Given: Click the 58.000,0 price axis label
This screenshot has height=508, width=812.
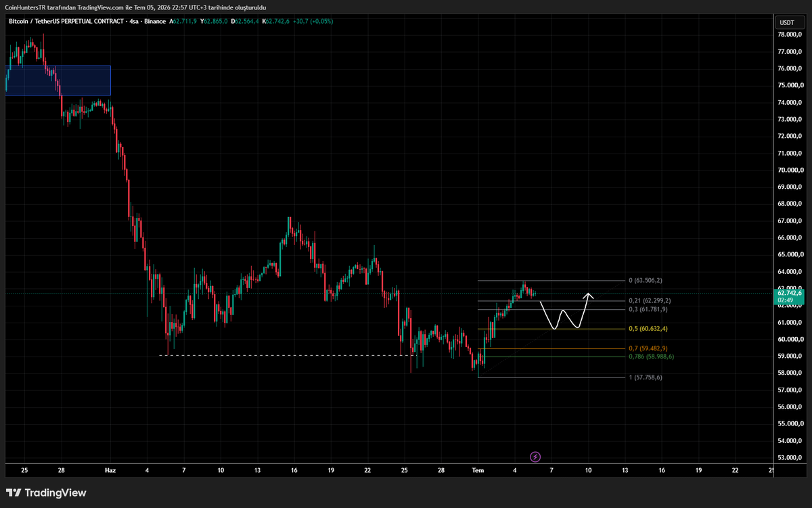Looking at the screenshot, I should pyautogui.click(x=790, y=373).
